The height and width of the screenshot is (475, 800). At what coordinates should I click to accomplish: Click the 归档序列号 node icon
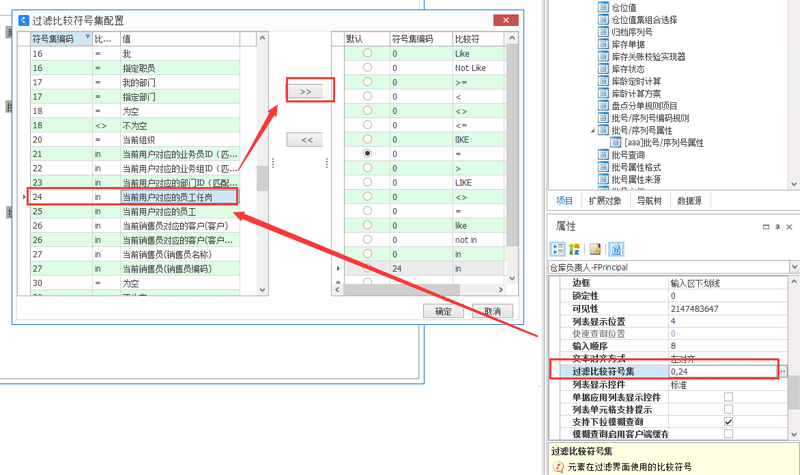[x=603, y=32]
